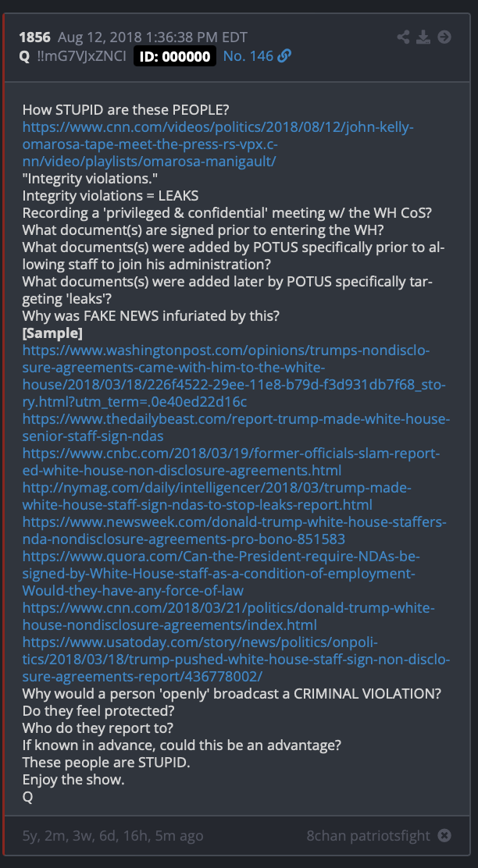The width and height of the screenshot is (478, 868).
Task: Click the post number 1856
Action: 34,37
